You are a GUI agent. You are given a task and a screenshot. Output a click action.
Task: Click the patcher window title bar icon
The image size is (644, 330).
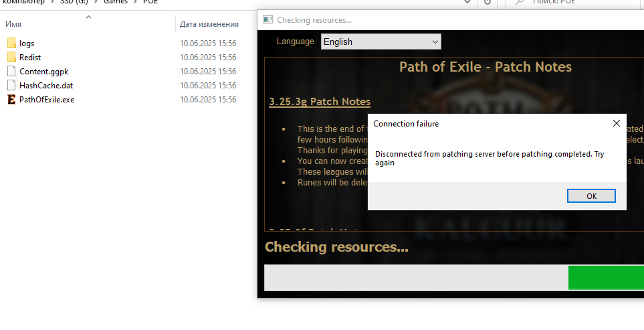point(267,19)
